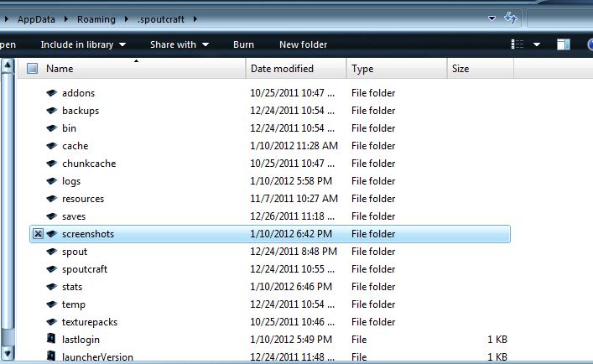Select the saves folder icon

point(51,216)
